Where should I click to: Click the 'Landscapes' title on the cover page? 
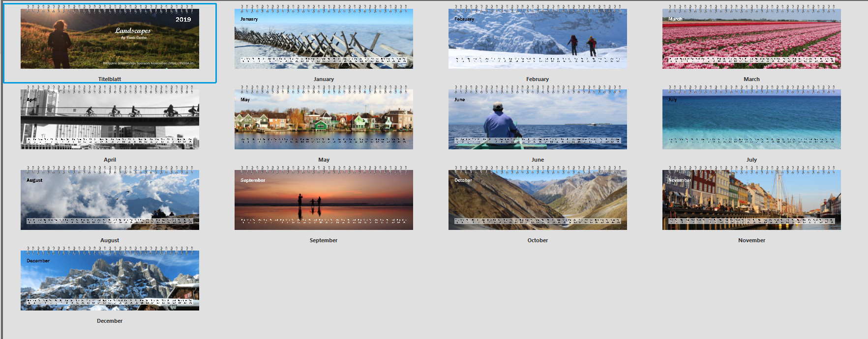pos(133,30)
